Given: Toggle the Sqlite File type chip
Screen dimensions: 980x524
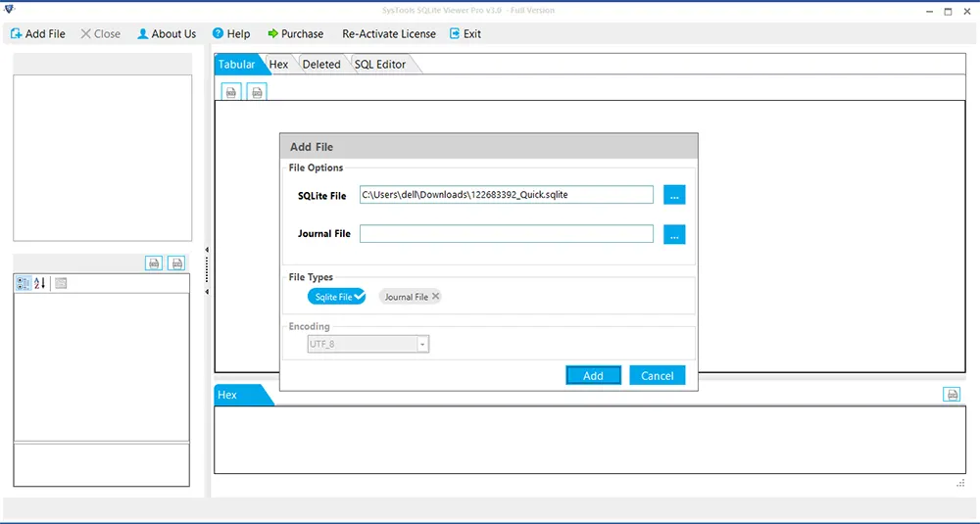Looking at the screenshot, I should (x=336, y=297).
